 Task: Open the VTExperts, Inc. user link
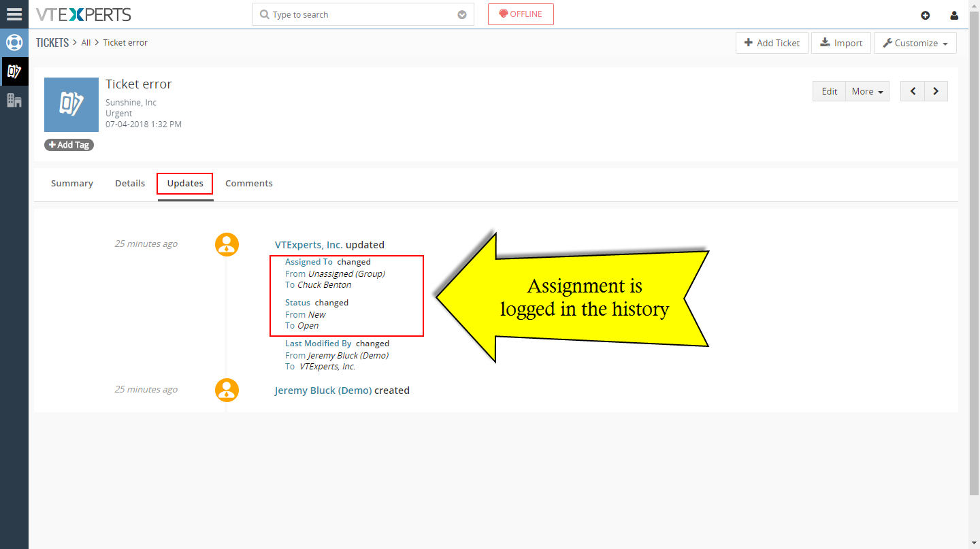tap(309, 245)
